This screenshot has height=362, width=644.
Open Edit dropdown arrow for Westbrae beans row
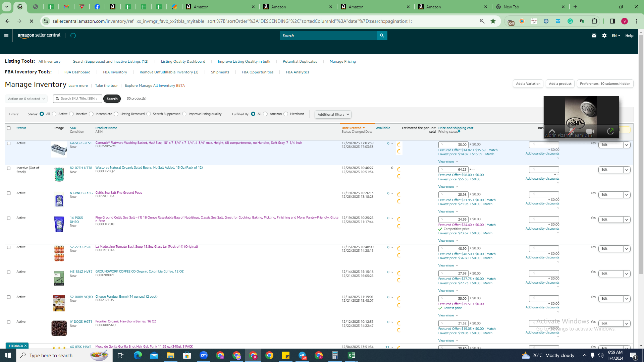click(627, 170)
